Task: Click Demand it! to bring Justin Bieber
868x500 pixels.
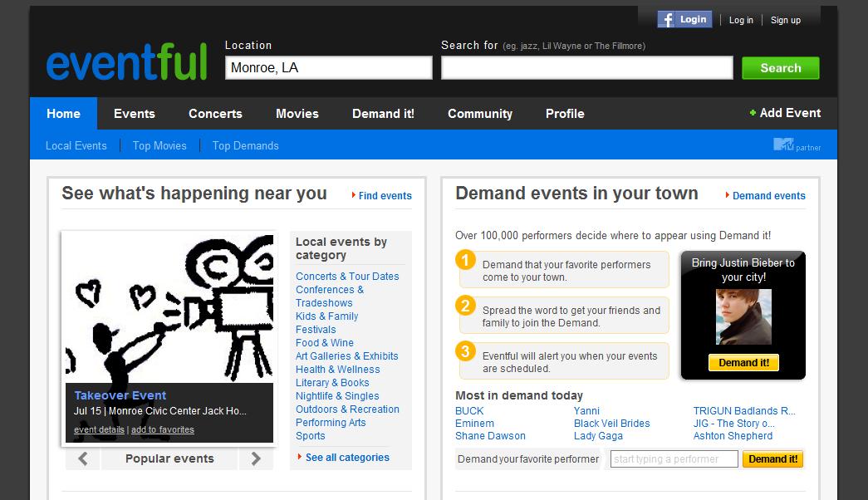Action: [743, 362]
